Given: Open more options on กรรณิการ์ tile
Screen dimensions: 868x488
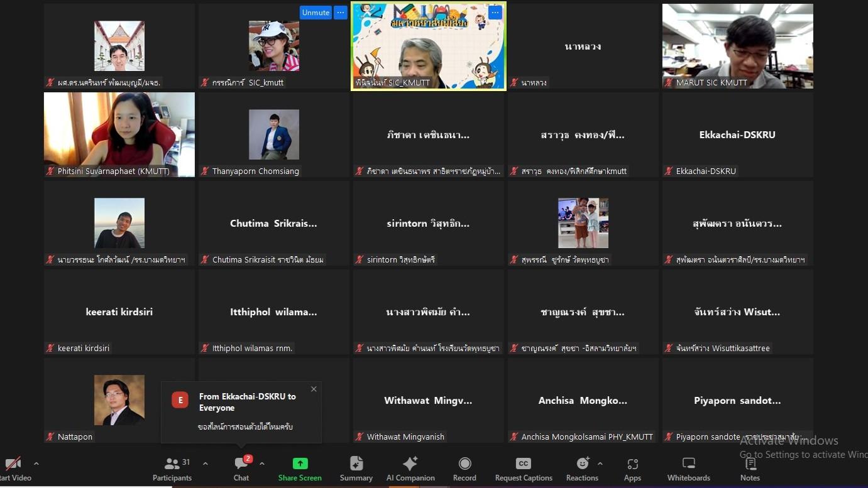Looking at the screenshot, I should pos(340,13).
